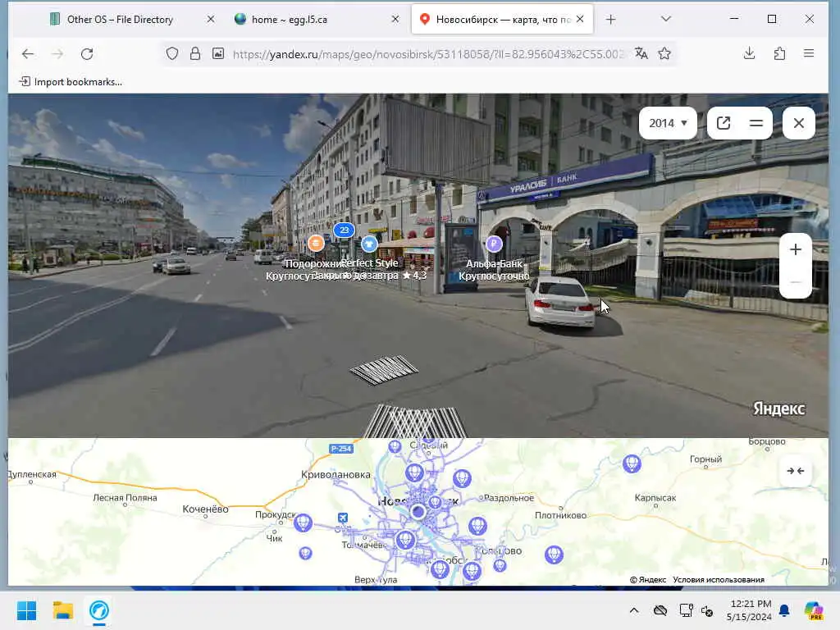Launch Copilot preview from taskbar

point(814,610)
